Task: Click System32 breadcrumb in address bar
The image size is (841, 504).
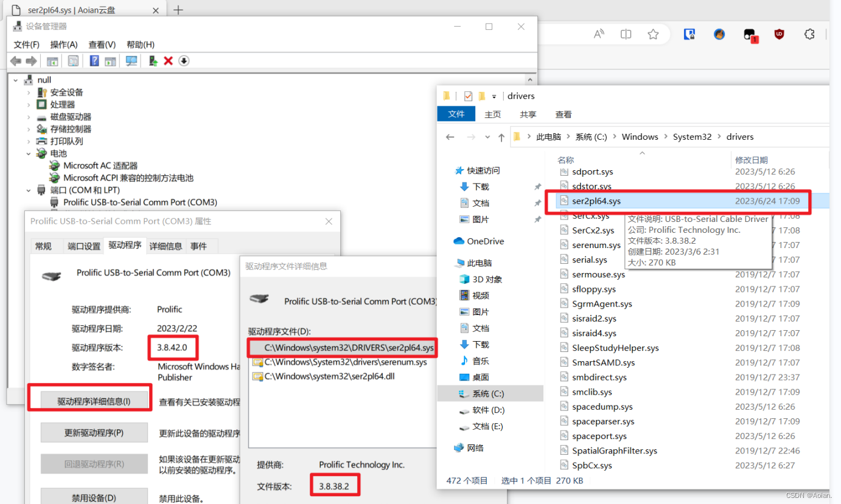Action: [x=692, y=137]
